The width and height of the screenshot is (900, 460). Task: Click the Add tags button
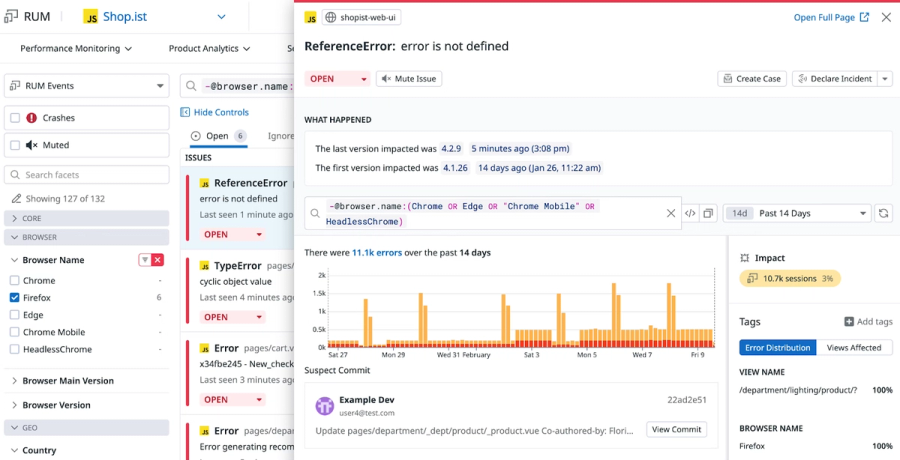point(868,322)
